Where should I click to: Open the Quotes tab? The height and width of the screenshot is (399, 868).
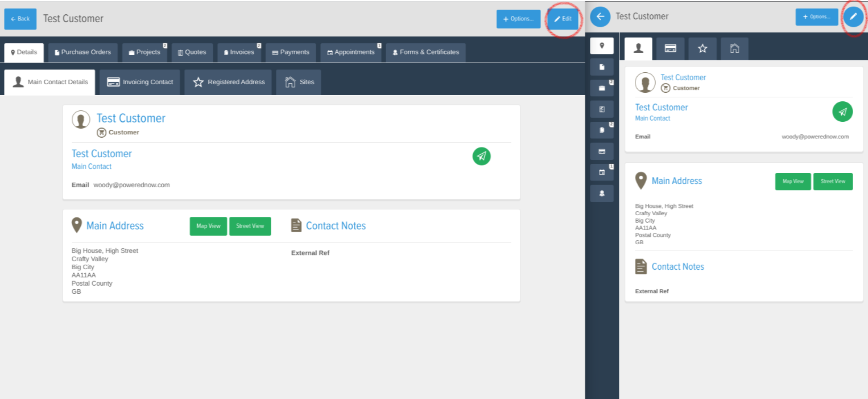[192, 52]
